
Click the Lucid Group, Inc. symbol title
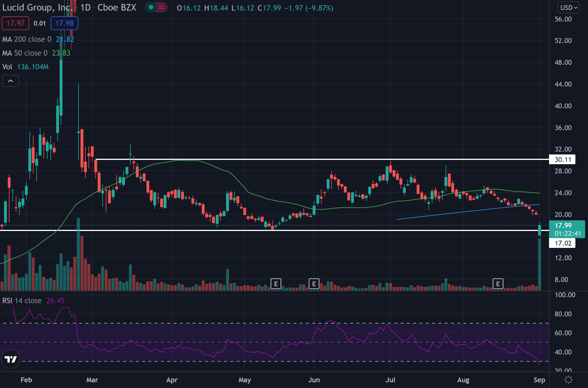tap(37, 7)
